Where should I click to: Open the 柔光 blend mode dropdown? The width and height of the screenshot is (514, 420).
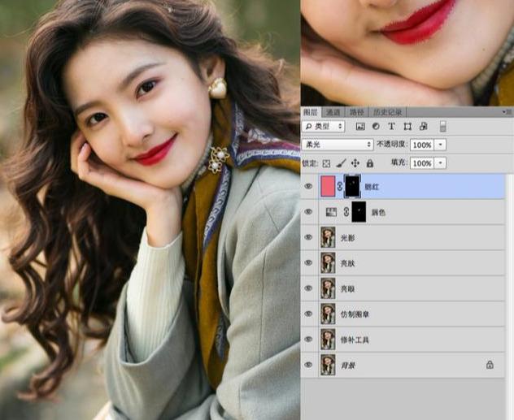pyautogui.click(x=337, y=145)
